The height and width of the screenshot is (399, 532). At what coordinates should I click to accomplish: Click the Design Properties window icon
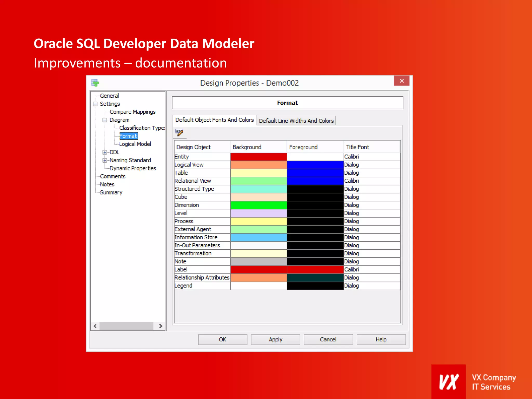tap(95, 83)
